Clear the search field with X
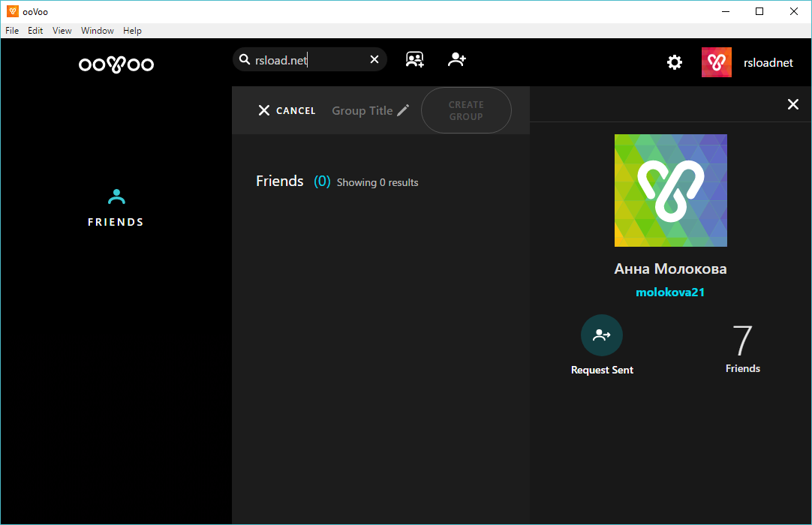Screen dimensions: 812x525 (x=374, y=59)
